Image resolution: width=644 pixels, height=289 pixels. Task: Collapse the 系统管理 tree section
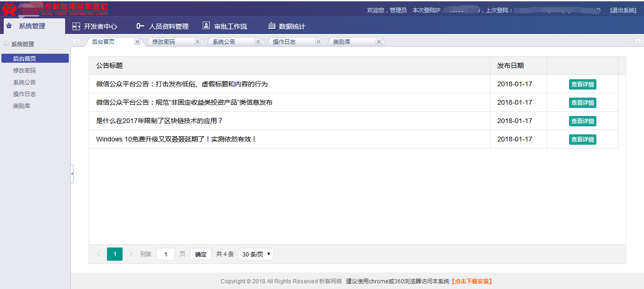click(x=7, y=44)
